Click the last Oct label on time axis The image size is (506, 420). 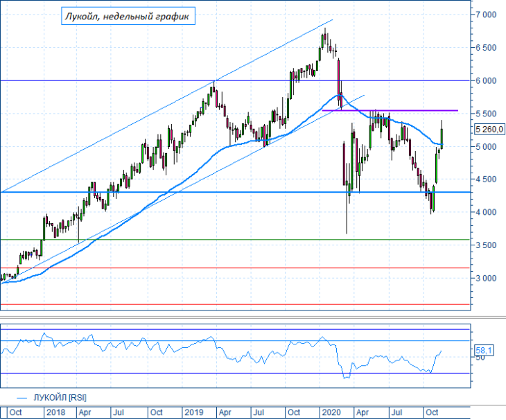(x=432, y=412)
